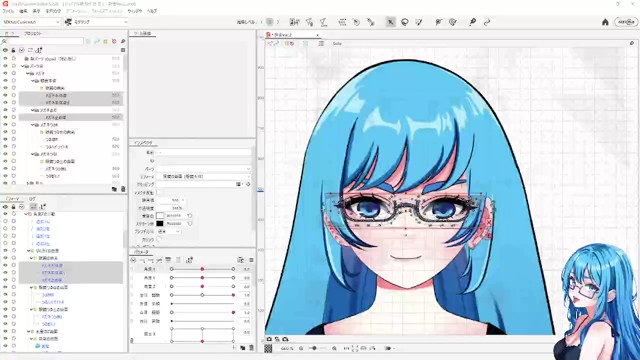Click the Home icon in toolbar
640x360 pixels.
(605, 22)
